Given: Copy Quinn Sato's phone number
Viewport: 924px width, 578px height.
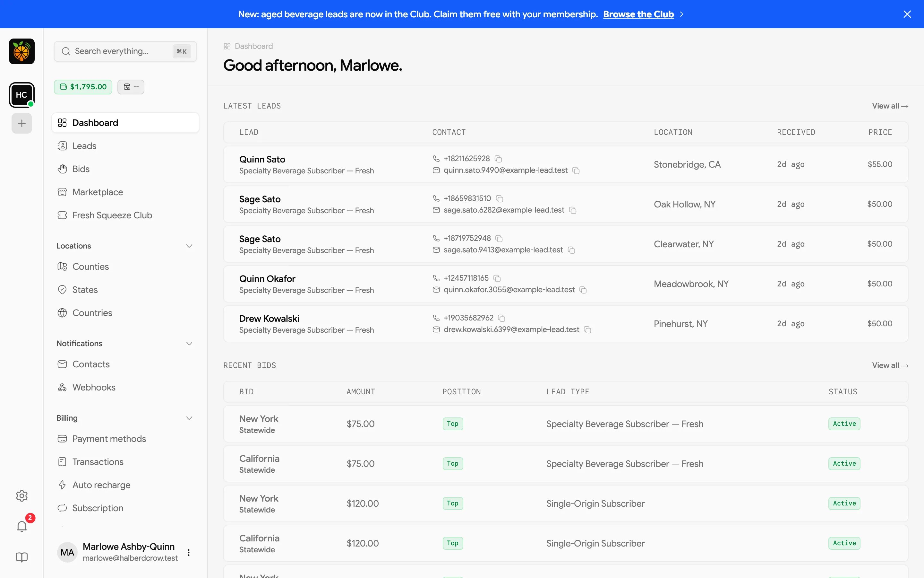Looking at the screenshot, I should tap(498, 159).
